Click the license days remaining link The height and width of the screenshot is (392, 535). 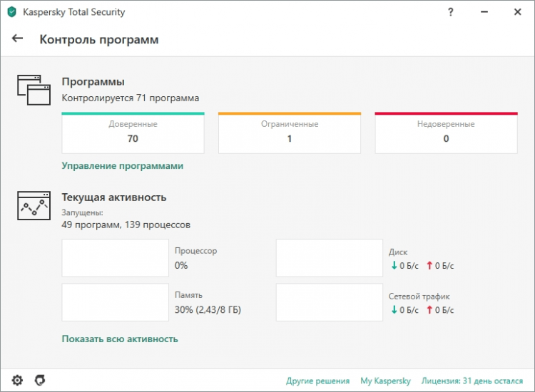(473, 381)
